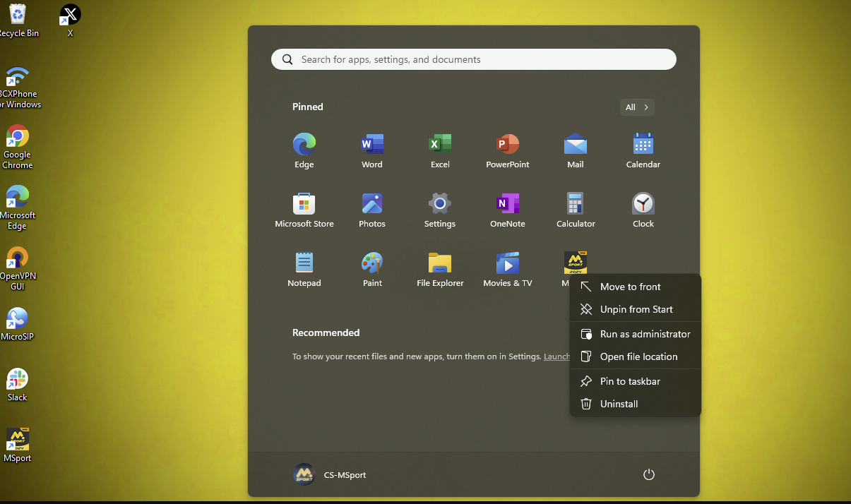Launch Word from pinned apps
851x504 pixels.
371,150
